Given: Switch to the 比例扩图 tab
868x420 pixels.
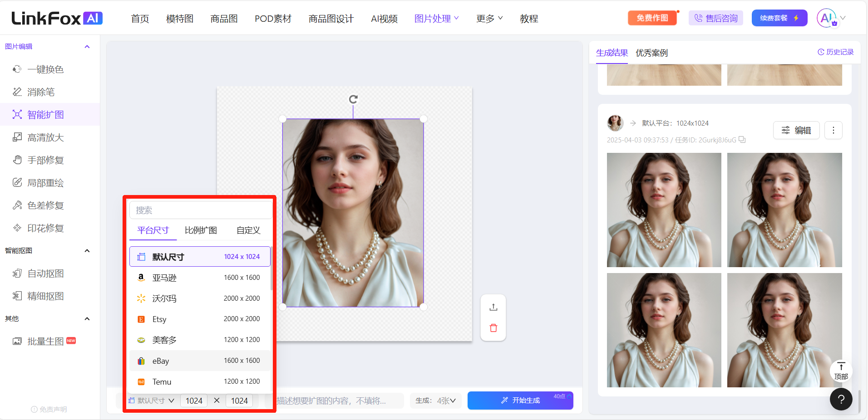Looking at the screenshot, I should pyautogui.click(x=201, y=230).
